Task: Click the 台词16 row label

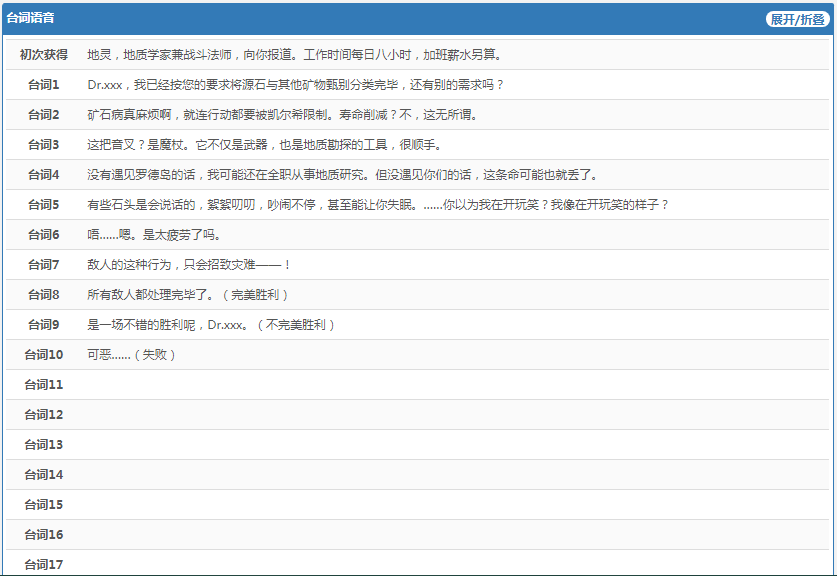Action: click(x=44, y=535)
